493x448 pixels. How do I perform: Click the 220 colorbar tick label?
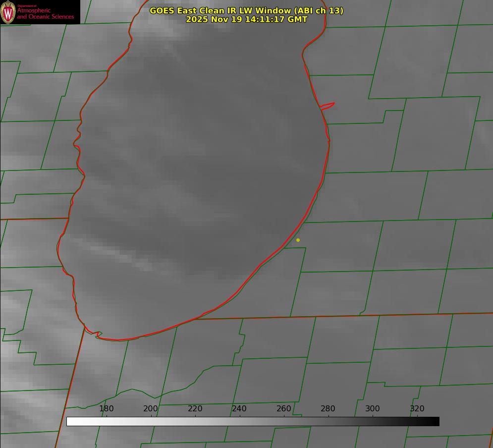pyautogui.click(x=195, y=409)
